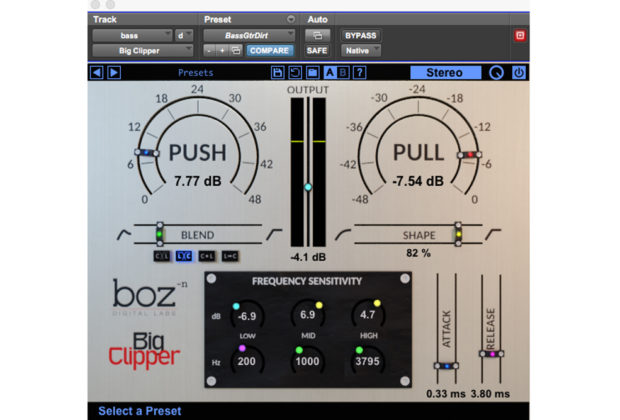Open the Native format dropdown
This screenshot has height=420, width=620.
(x=361, y=51)
